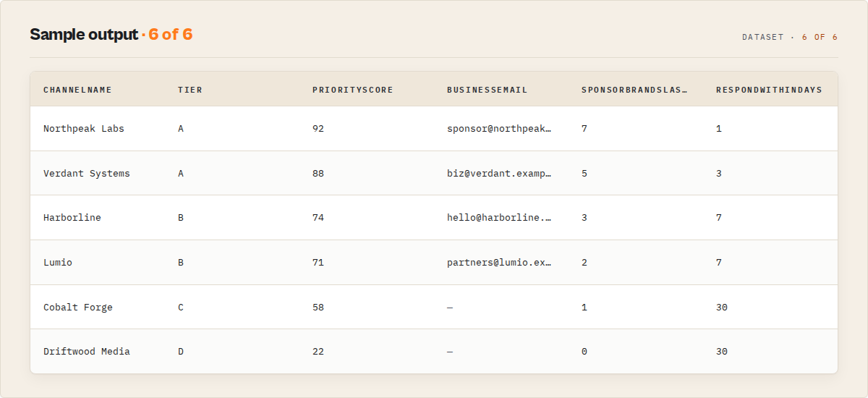Click the empty email dash in Cobalt Forge row
The height and width of the screenshot is (398, 868).
(450, 308)
